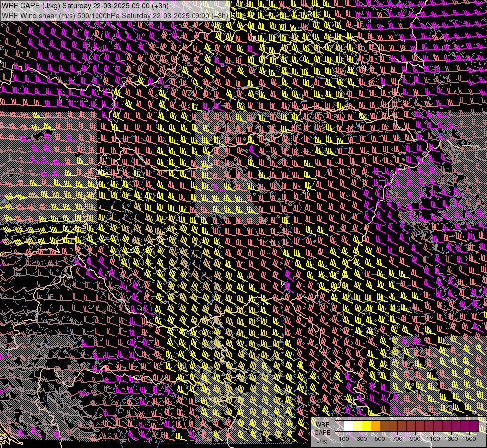Click the WRF label in the legend
This screenshot has width=487, height=448.
pyautogui.click(x=322, y=425)
